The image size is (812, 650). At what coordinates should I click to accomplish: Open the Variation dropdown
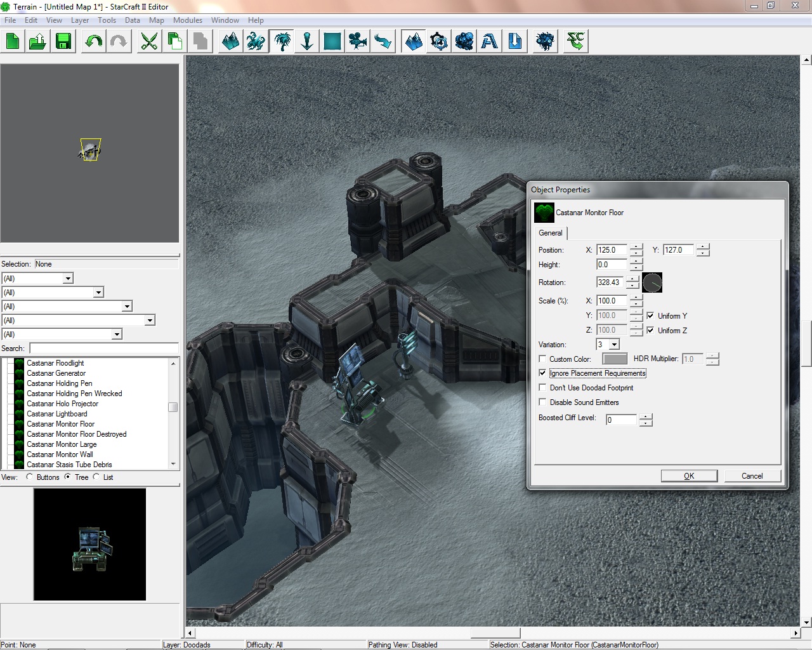[x=614, y=345]
